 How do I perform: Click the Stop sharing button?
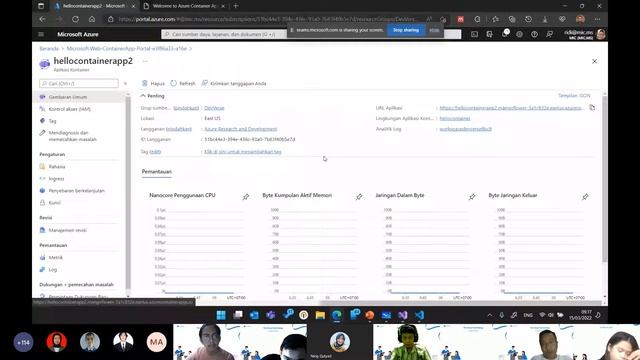pos(406,30)
